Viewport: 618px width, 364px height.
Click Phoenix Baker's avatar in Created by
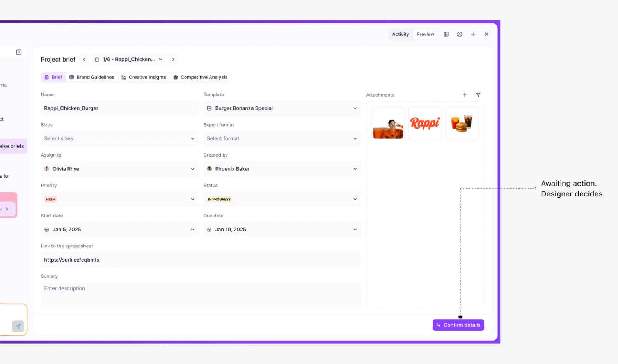point(210,169)
